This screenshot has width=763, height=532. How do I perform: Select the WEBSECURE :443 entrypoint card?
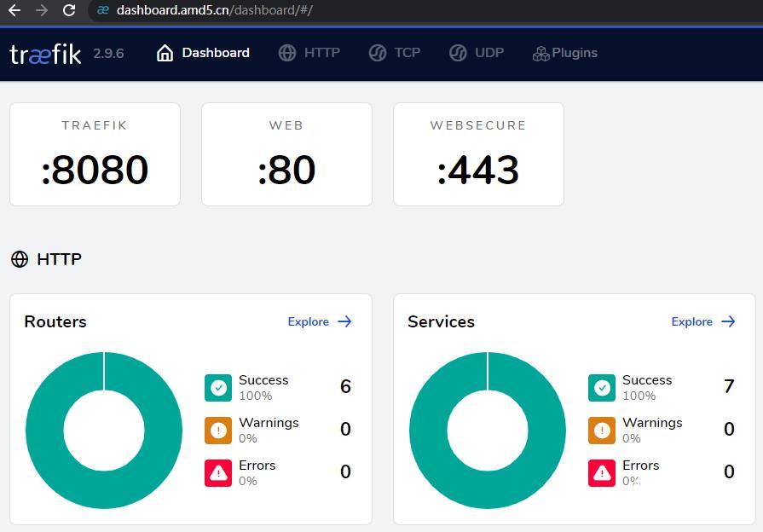(x=478, y=154)
